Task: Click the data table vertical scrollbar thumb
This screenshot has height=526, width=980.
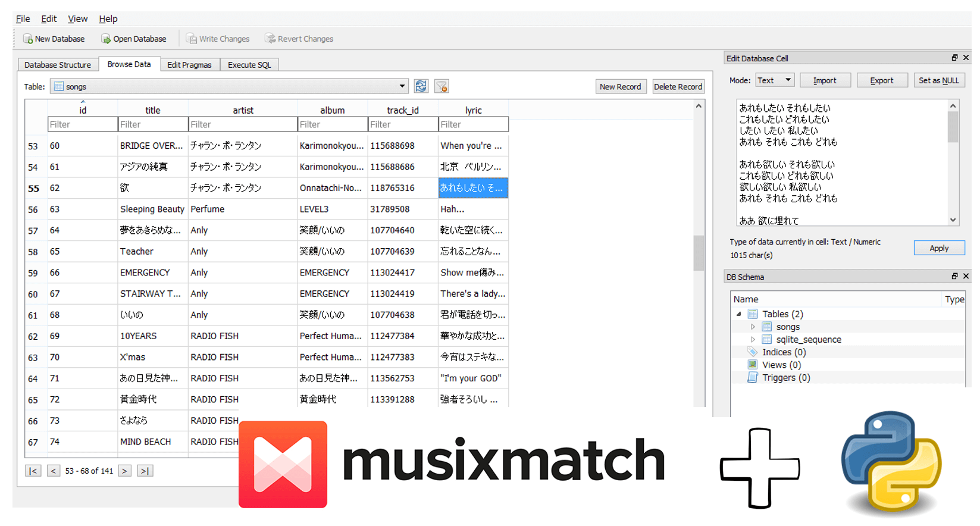Action: (699, 253)
